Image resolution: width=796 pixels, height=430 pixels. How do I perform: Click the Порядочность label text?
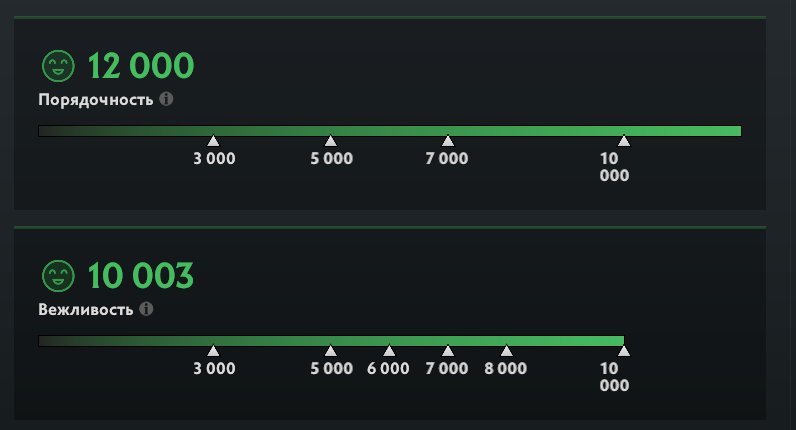coord(96,100)
